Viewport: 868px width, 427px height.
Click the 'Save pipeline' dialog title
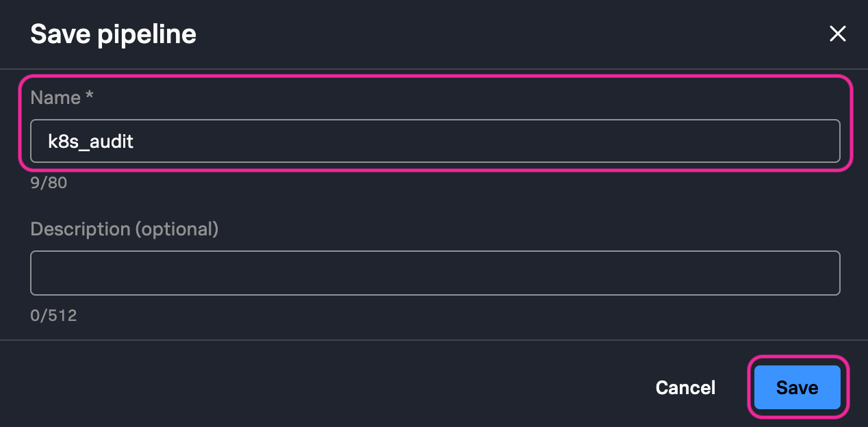click(x=113, y=34)
